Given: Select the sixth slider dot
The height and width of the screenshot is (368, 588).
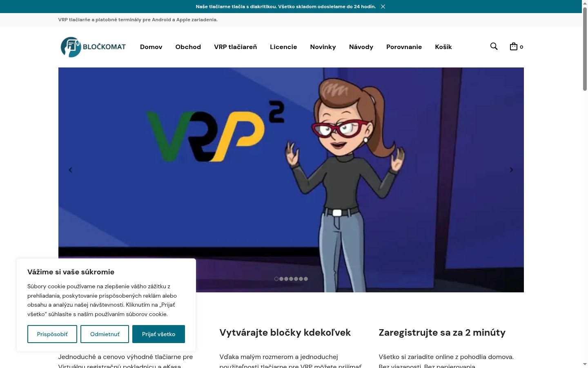Looking at the screenshot, I should [x=301, y=279].
